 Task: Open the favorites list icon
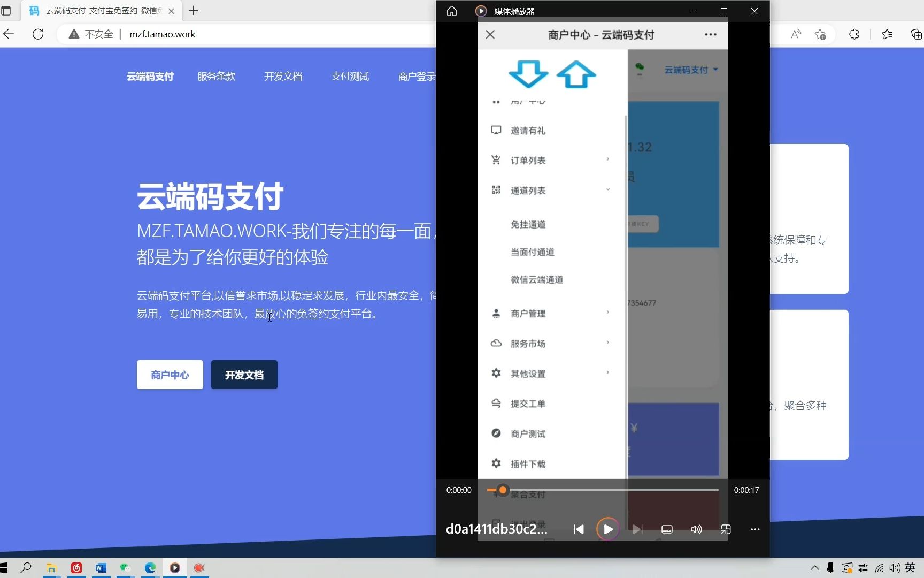coord(887,34)
